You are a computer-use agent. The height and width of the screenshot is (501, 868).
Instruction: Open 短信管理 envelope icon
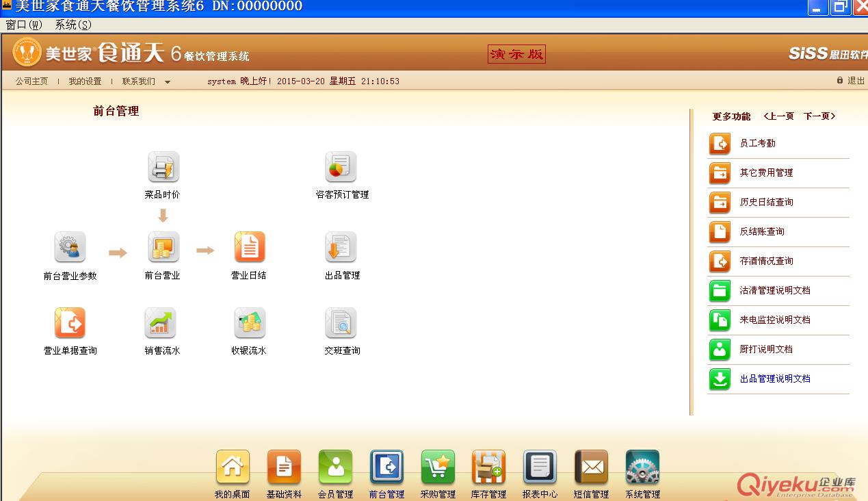[x=591, y=467]
